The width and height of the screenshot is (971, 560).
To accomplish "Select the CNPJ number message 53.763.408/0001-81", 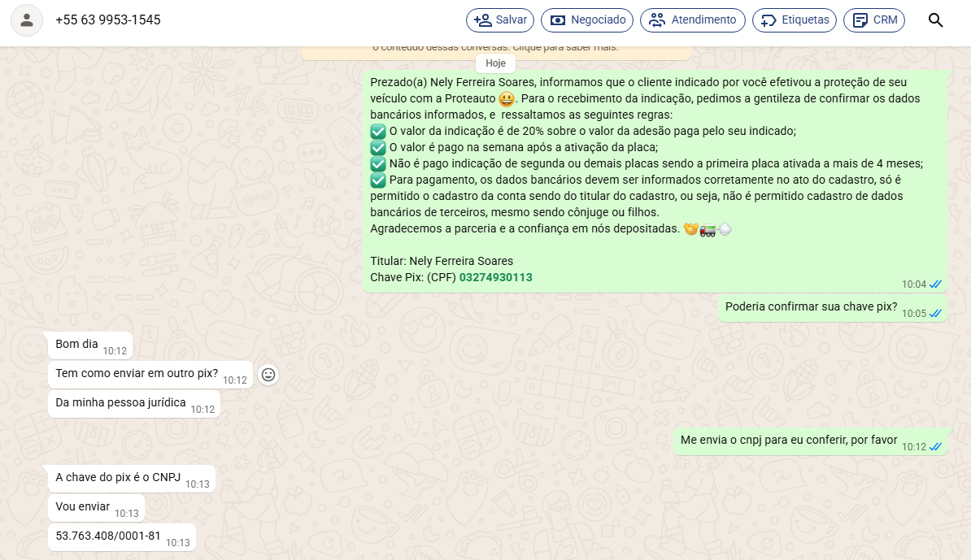I will pyautogui.click(x=108, y=536).
